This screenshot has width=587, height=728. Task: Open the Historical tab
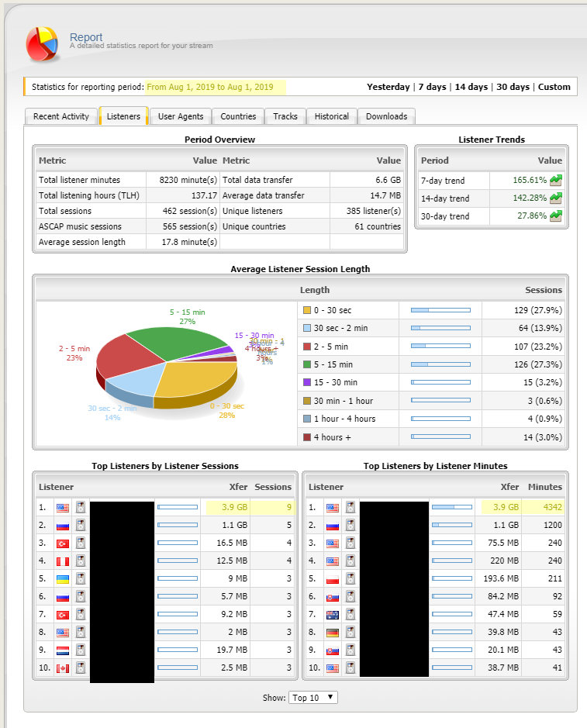pyautogui.click(x=331, y=116)
